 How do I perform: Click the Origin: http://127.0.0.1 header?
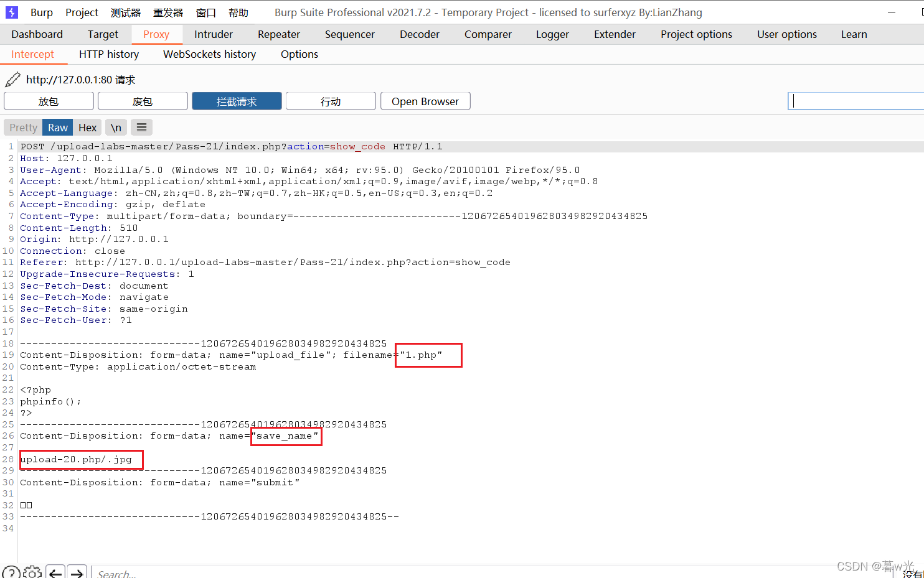pyautogui.click(x=94, y=240)
